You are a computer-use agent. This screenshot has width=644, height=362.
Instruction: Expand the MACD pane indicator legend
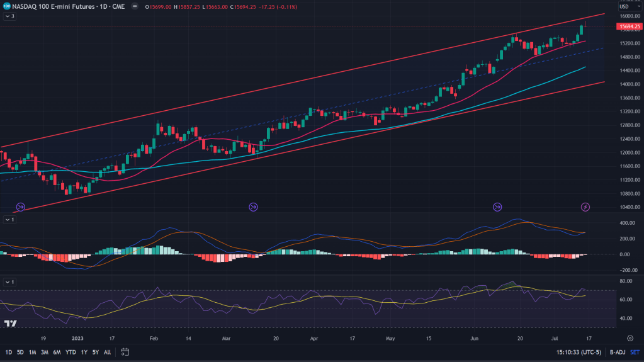9,220
